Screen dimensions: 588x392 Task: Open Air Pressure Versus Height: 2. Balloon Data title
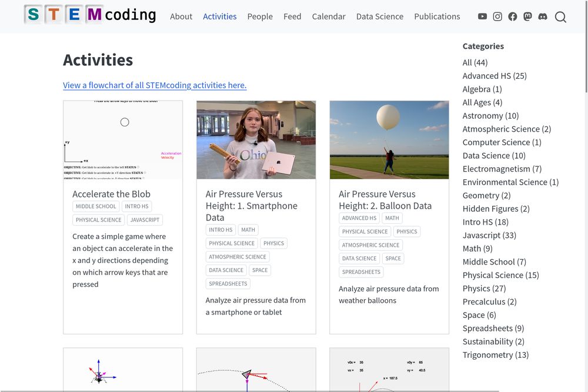pyautogui.click(x=385, y=200)
